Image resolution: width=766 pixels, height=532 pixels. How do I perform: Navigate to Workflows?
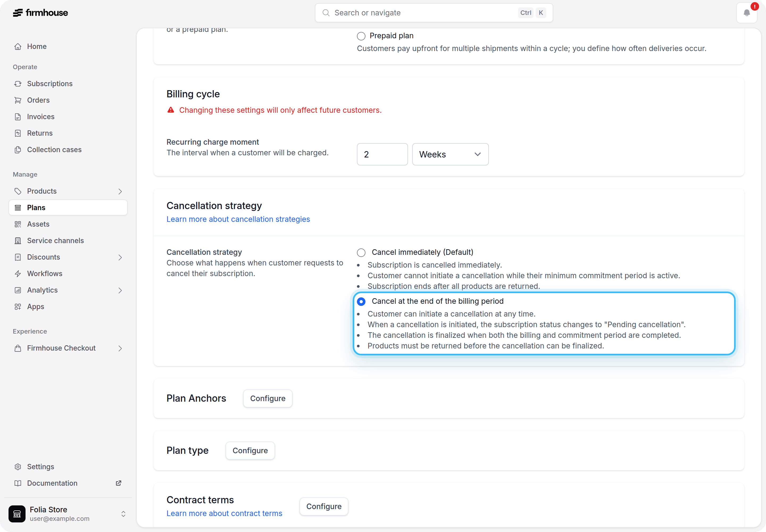coord(45,274)
